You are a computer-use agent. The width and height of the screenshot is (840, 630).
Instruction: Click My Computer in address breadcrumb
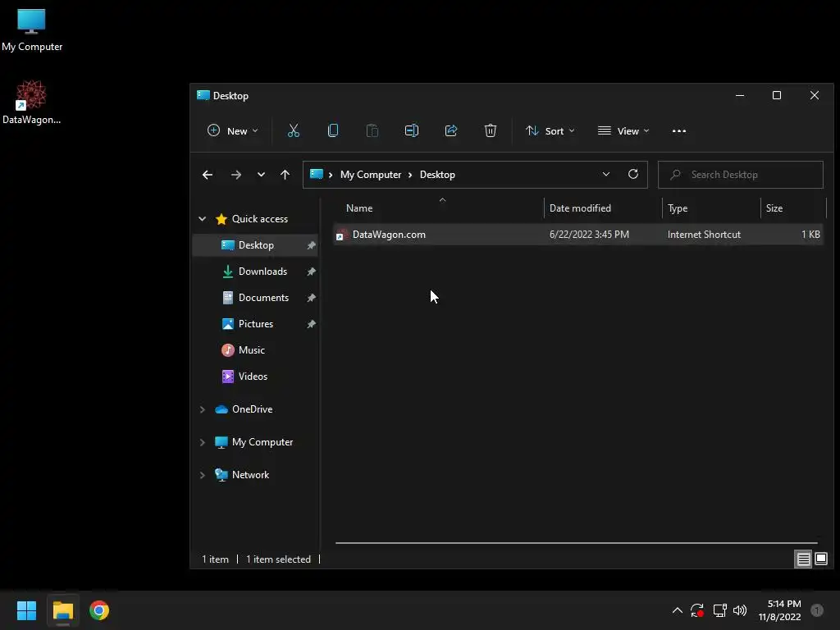pyautogui.click(x=371, y=175)
